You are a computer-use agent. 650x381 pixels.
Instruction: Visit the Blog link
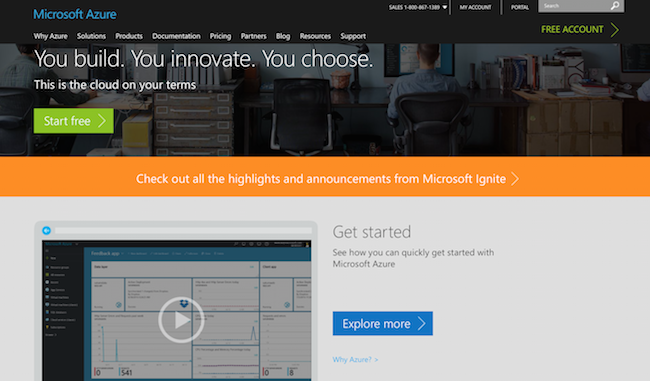coord(283,36)
